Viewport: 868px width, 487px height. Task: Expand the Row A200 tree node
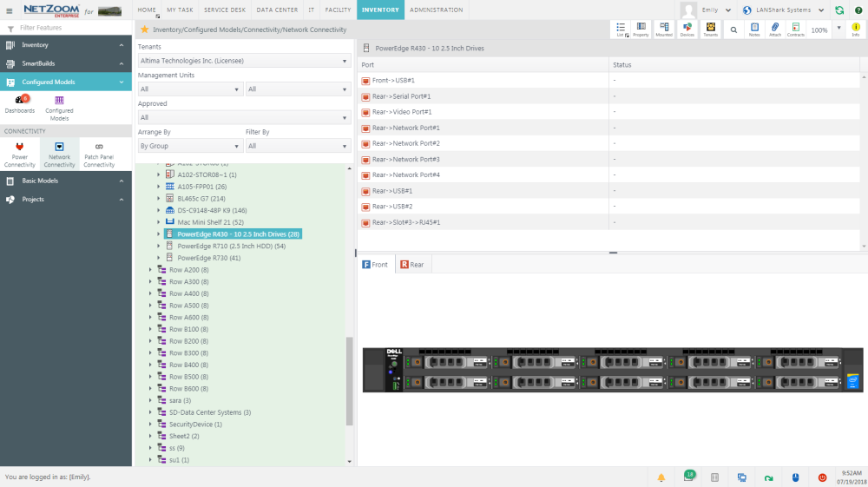coord(150,270)
